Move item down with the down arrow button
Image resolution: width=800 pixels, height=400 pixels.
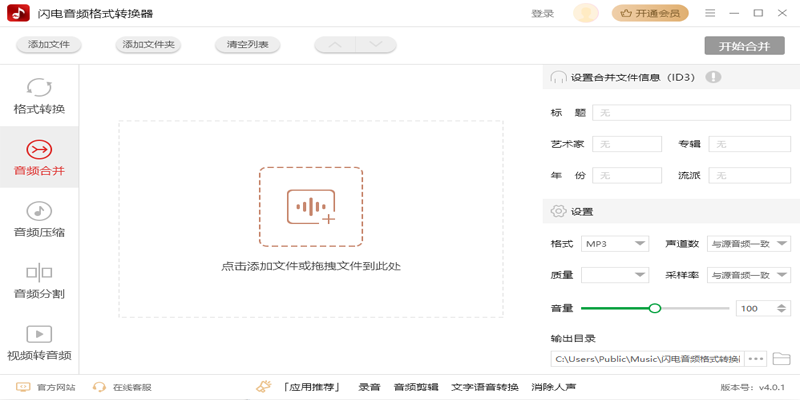click(x=376, y=44)
